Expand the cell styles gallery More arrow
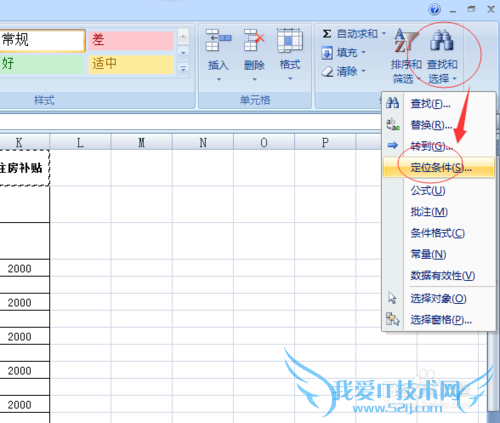 183,69
